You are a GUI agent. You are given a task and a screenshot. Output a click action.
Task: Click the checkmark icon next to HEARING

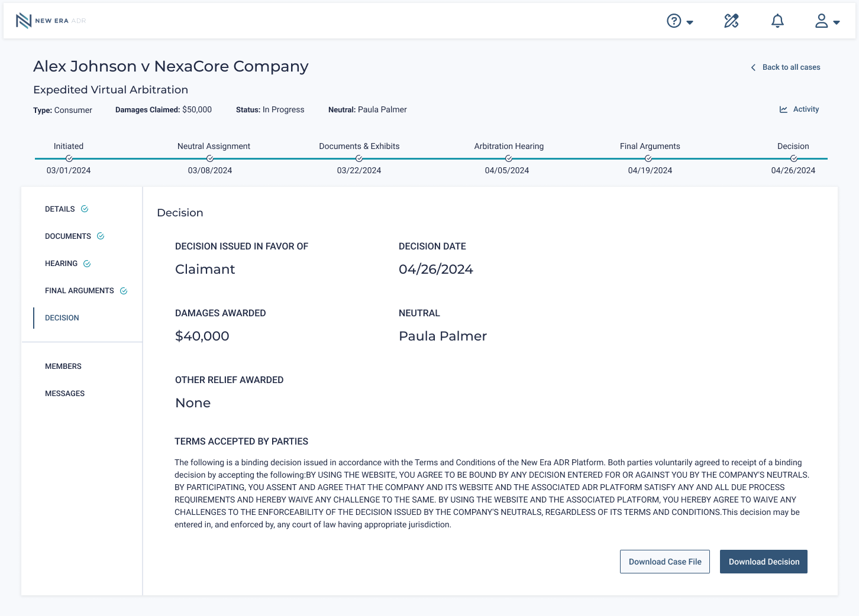click(x=87, y=264)
